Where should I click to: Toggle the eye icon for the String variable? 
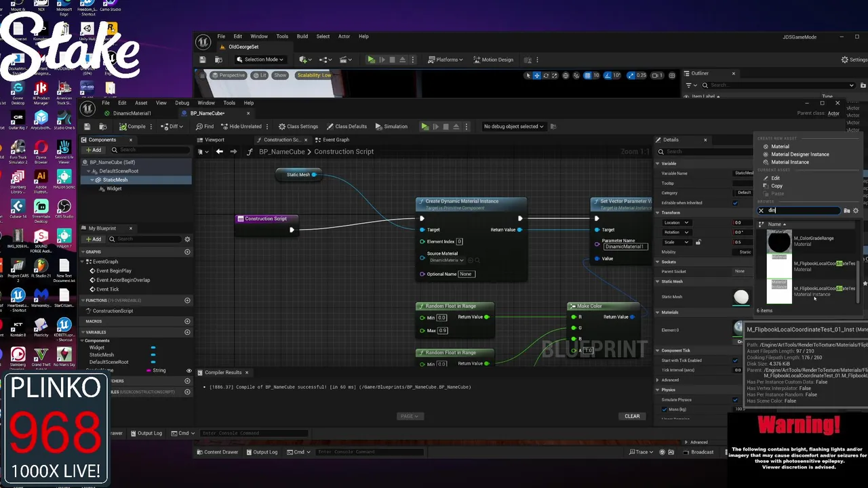pyautogui.click(x=189, y=371)
